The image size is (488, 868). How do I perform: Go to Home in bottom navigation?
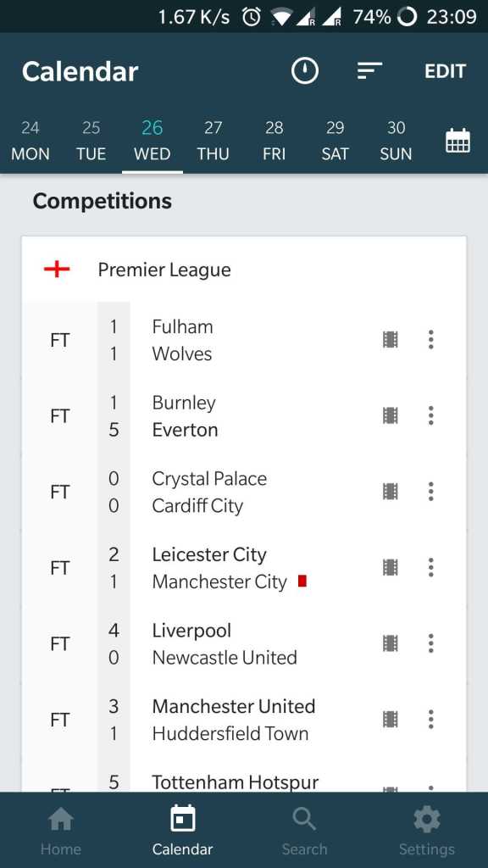click(61, 831)
